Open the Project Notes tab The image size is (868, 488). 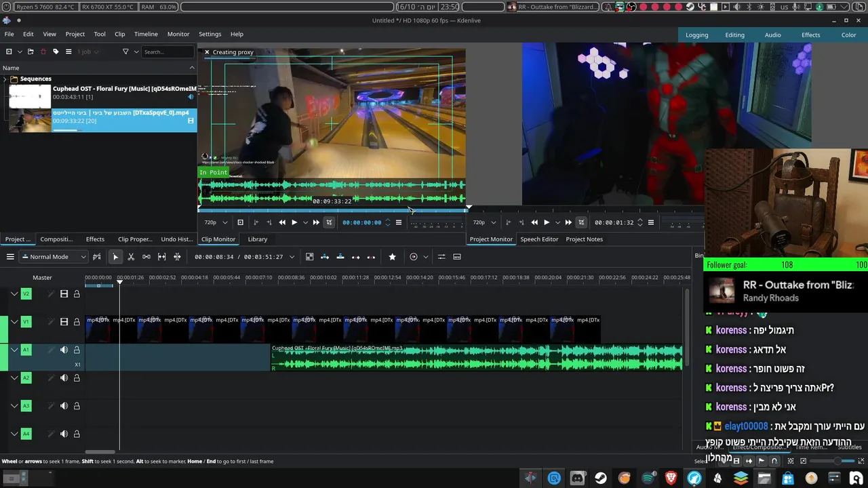click(585, 239)
